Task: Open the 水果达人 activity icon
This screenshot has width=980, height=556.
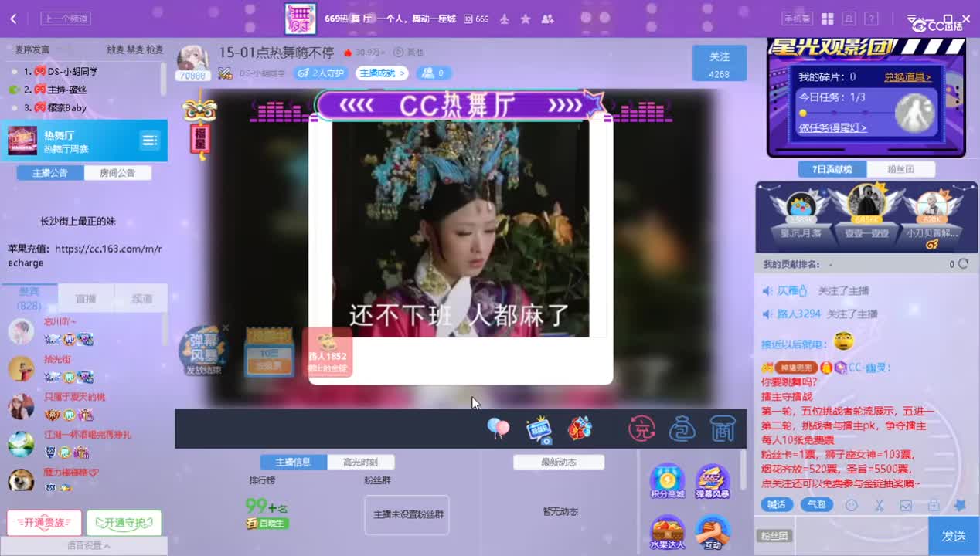Action: [667, 532]
